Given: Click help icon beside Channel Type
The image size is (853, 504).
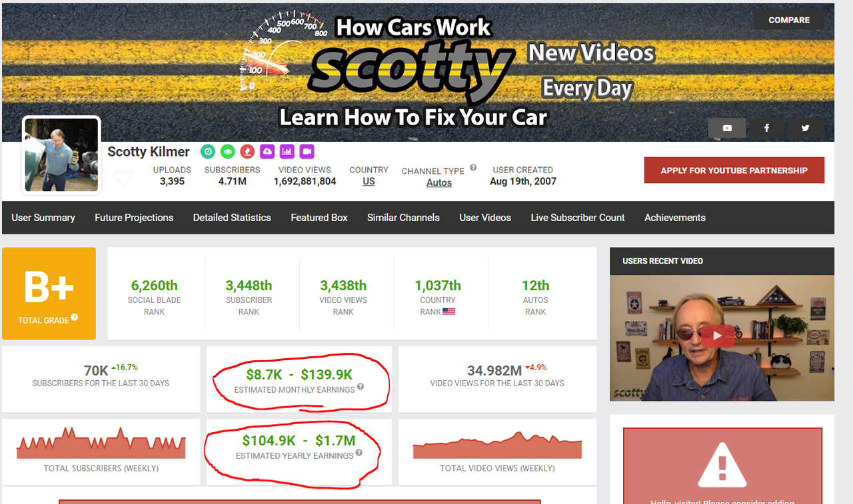Looking at the screenshot, I should click(x=473, y=168).
